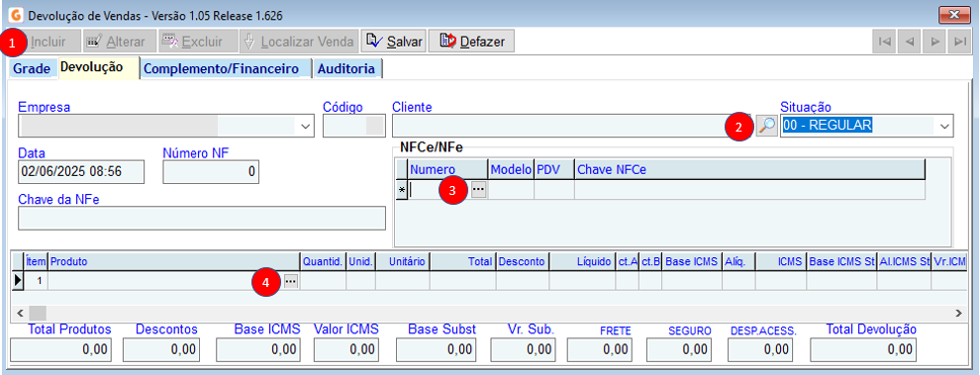
Task: Click the new-row asterisk in NFCe/NFe grid
Action: tap(402, 189)
